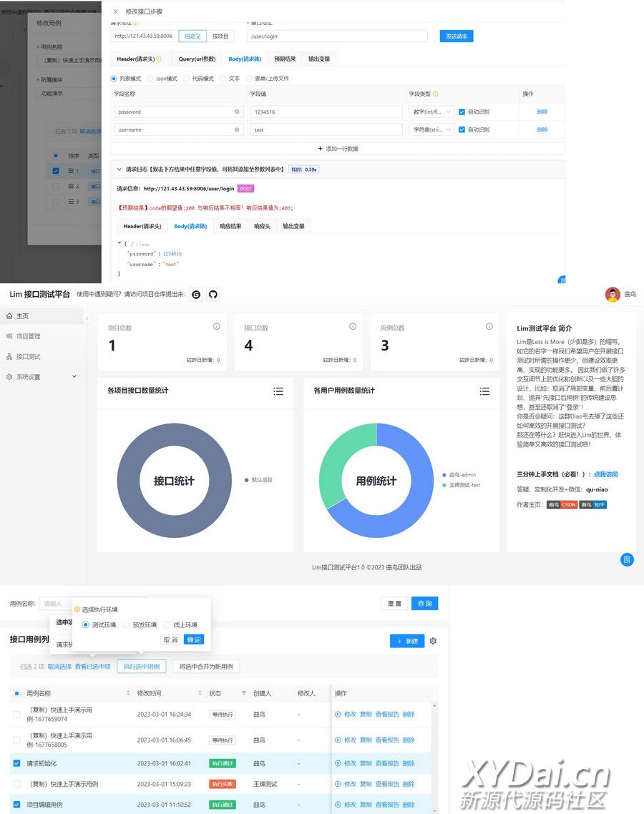Collapse the 请求日志 section

[119, 170]
